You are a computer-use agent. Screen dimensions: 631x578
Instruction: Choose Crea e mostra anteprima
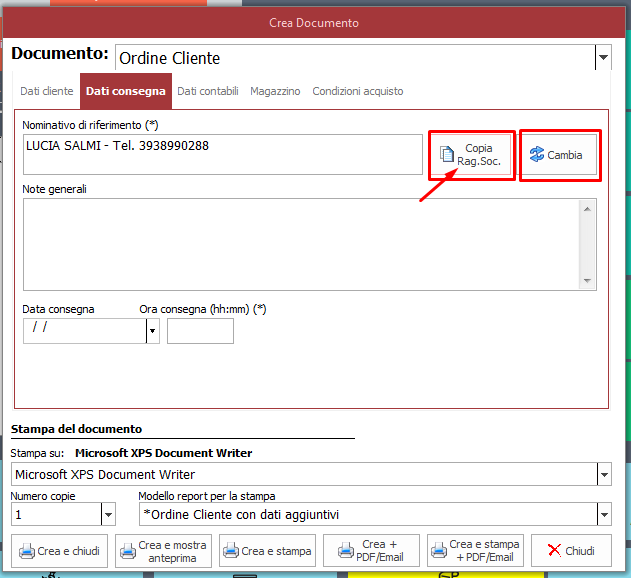coord(163,551)
